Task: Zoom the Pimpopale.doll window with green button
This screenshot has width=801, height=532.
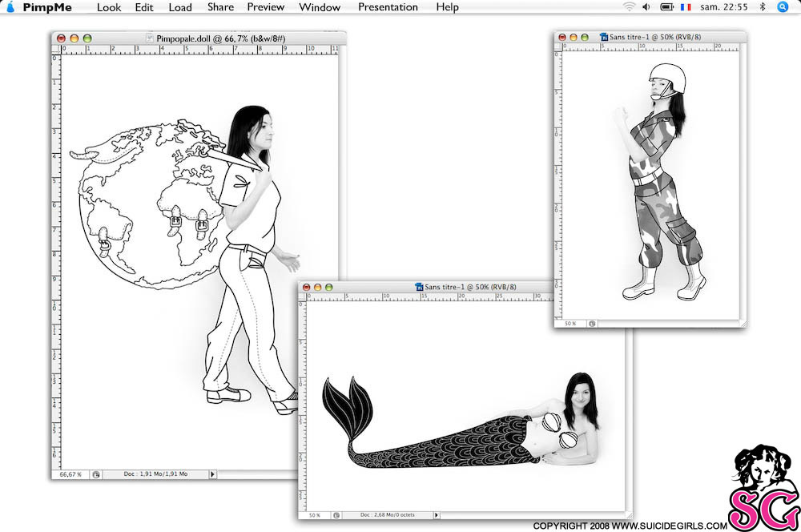Action: click(87, 38)
